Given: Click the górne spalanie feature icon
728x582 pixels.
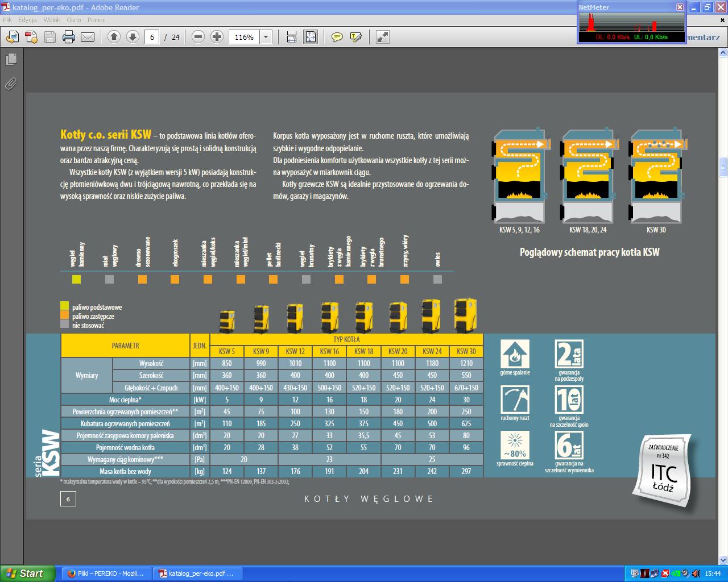Looking at the screenshot, I should click(515, 354).
